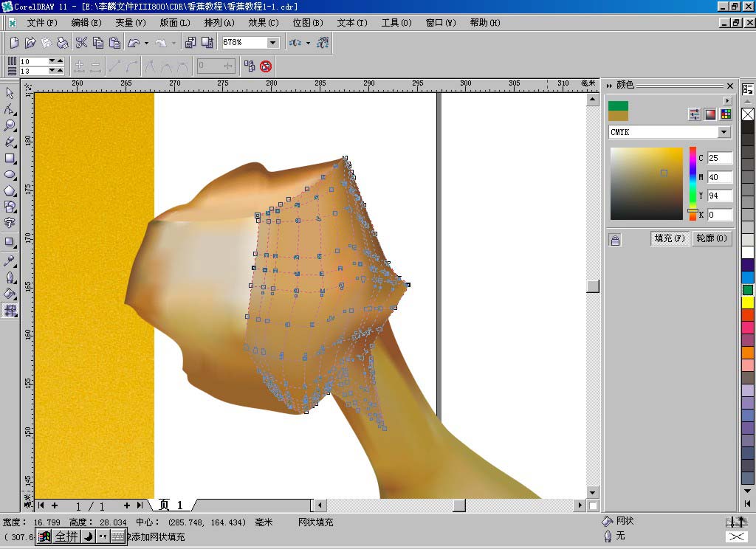Click the Print icon in toolbar
Screen dimensions: 756x549
point(63,43)
